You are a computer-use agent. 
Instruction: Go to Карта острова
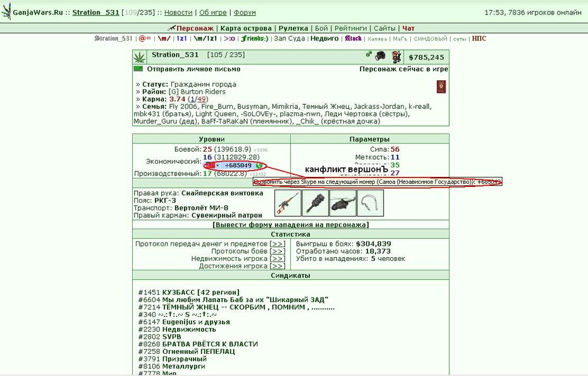(x=246, y=28)
